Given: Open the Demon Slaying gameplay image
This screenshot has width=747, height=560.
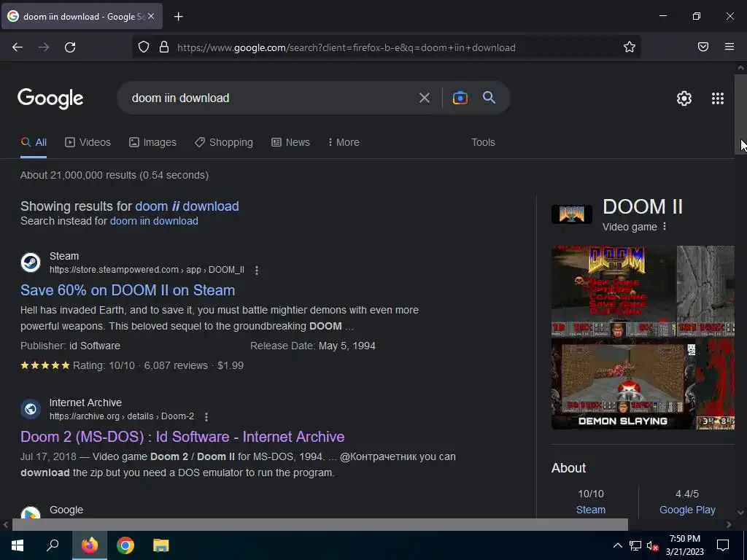Looking at the screenshot, I should coord(623,384).
